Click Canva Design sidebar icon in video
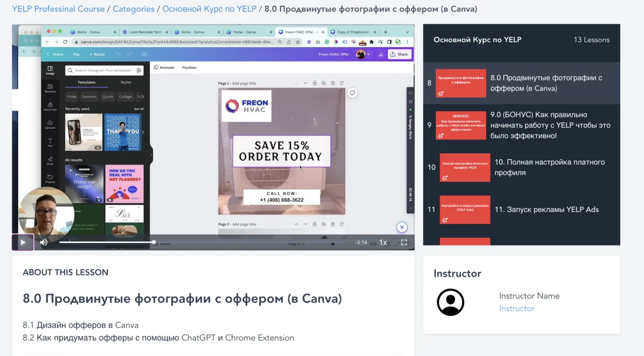644x356 pixels. (50, 70)
